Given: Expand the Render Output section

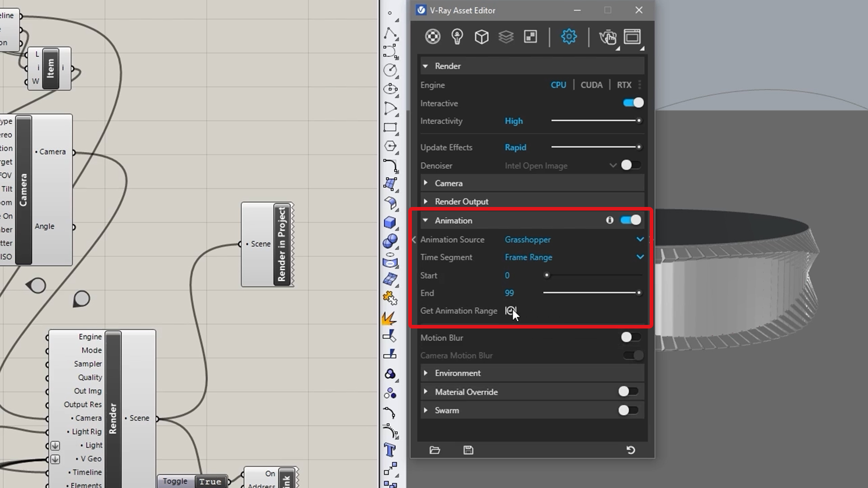Looking at the screenshot, I should [x=425, y=202].
